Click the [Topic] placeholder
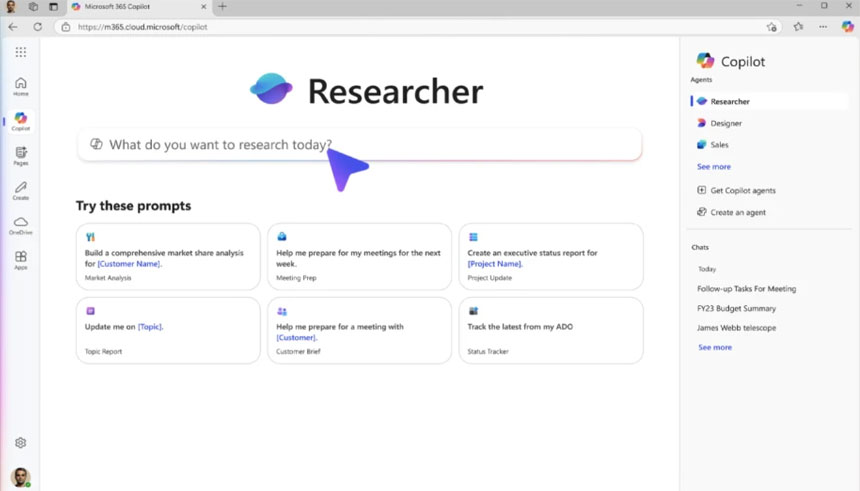This screenshot has width=860, height=491. tap(150, 326)
